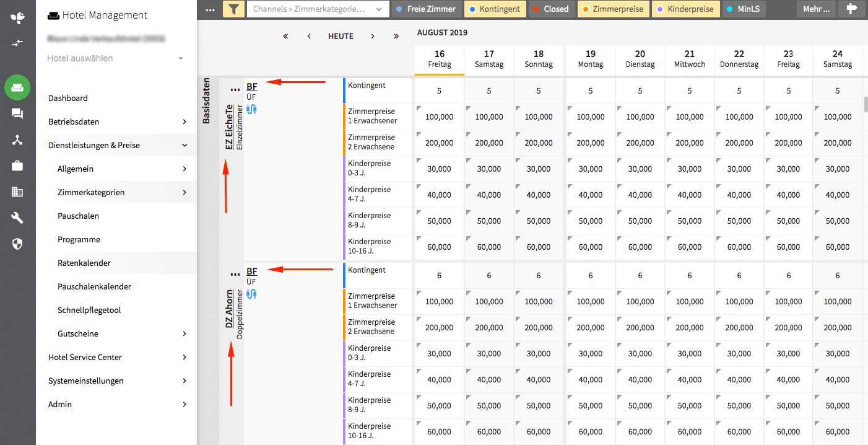This screenshot has width=868, height=445.
Task: Open the BF rate link for EZ Eichelle
Action: (x=251, y=87)
